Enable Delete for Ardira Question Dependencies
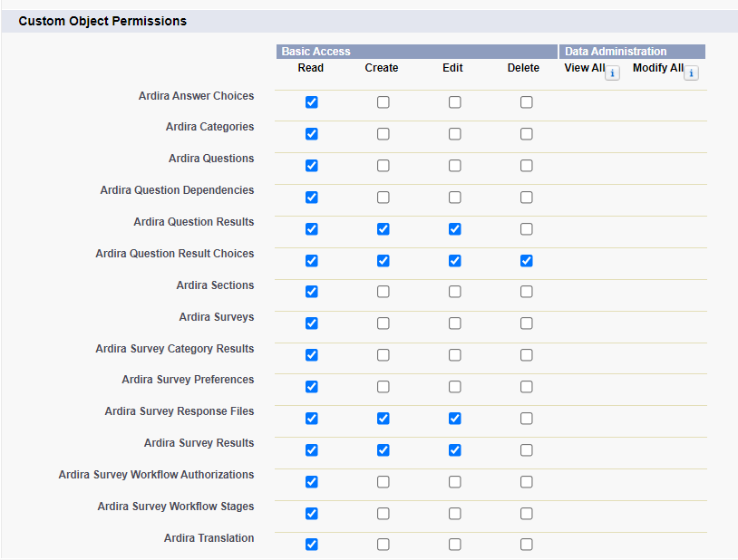The height and width of the screenshot is (560, 738). (x=526, y=198)
